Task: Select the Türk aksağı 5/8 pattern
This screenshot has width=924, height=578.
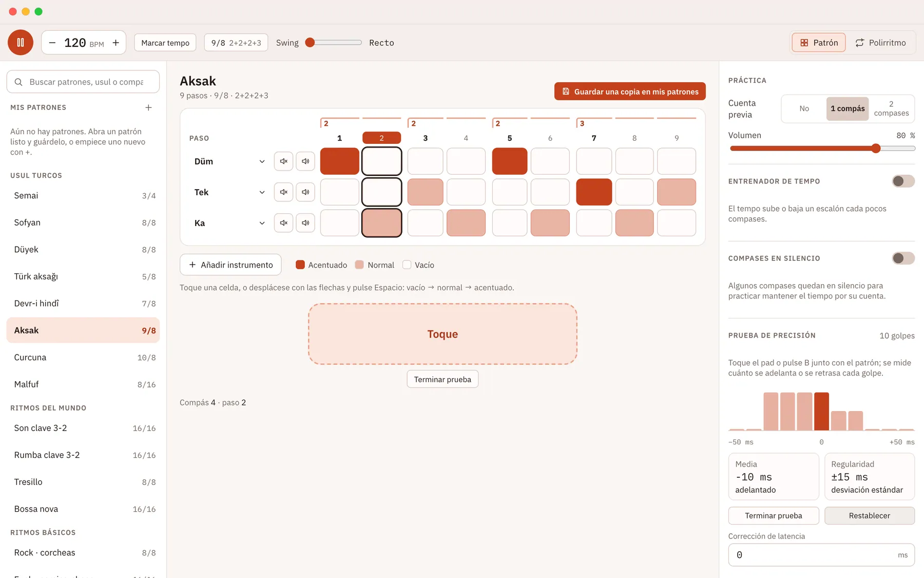Action: [x=83, y=276]
